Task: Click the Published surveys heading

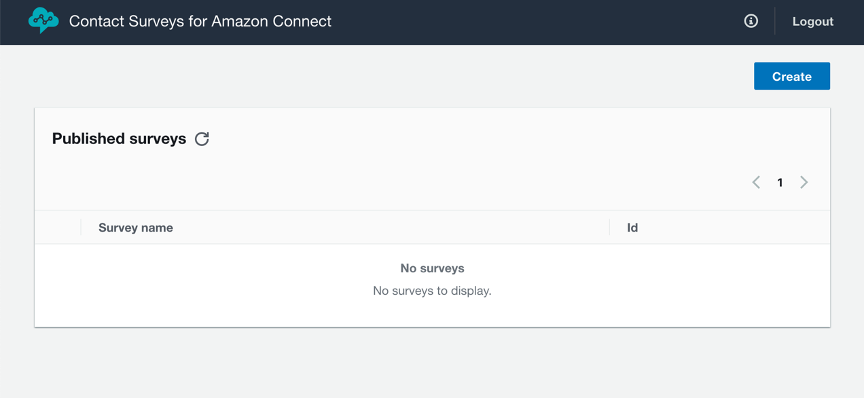Action: pyautogui.click(x=119, y=139)
